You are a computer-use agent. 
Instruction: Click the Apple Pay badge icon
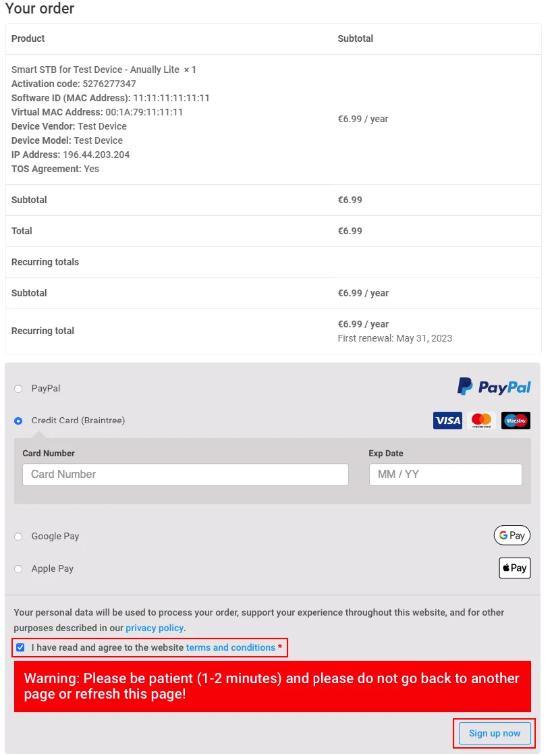click(514, 568)
